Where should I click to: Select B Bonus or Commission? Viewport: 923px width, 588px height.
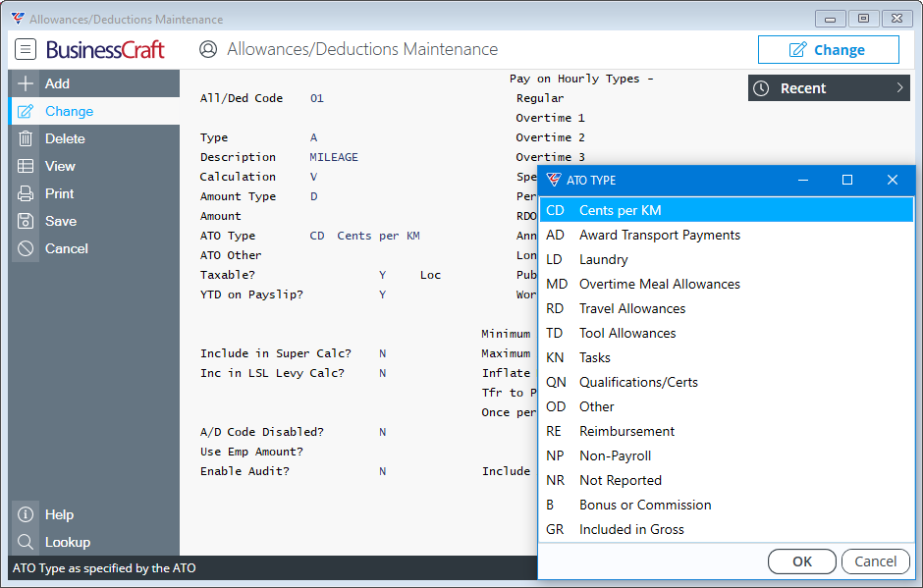[x=727, y=505]
